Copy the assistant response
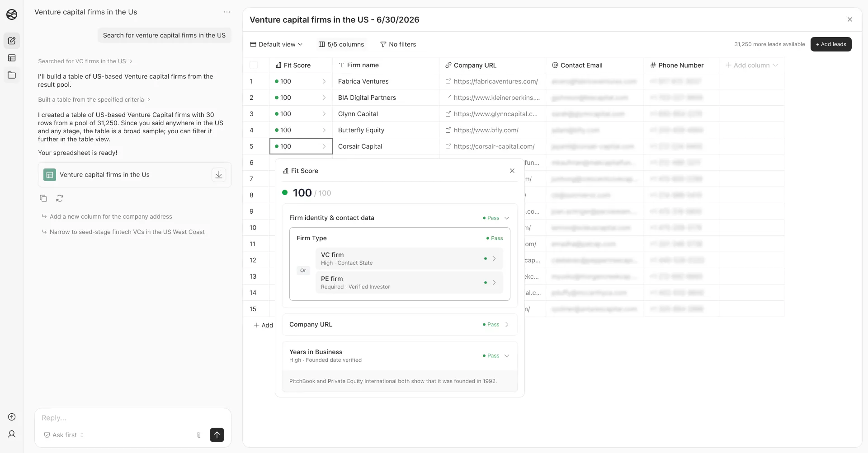The image size is (868, 453). coord(43,198)
